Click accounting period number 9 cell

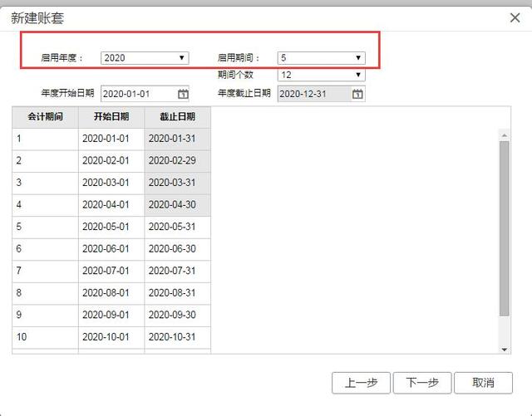45,316
